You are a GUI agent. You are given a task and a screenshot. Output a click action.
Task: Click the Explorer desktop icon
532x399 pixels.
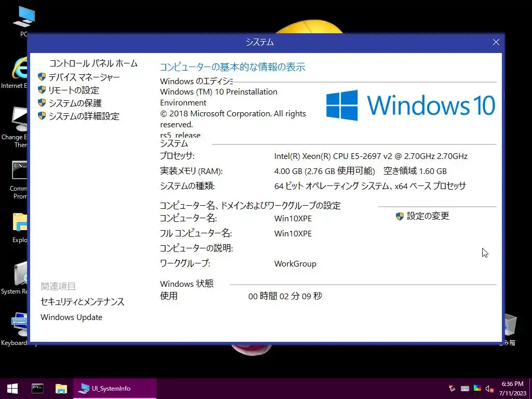(x=19, y=228)
